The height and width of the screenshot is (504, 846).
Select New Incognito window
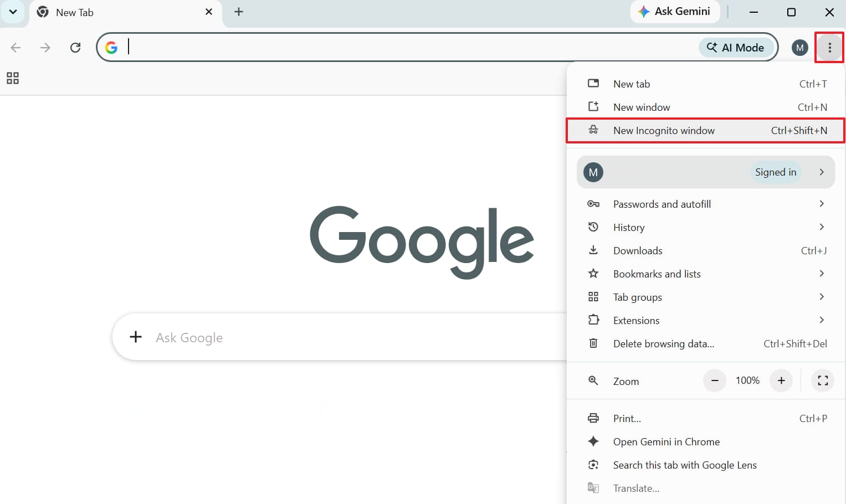coord(705,130)
